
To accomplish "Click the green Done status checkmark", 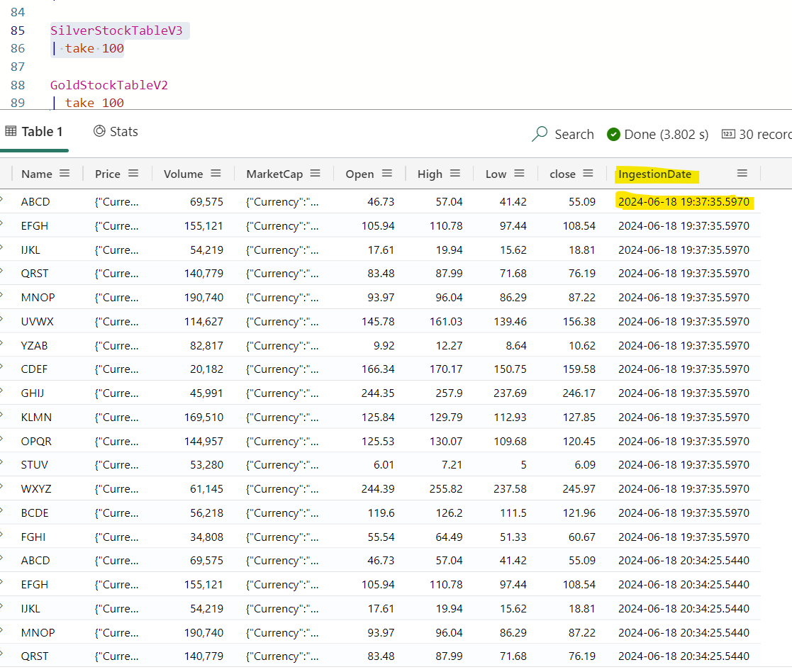I will [x=613, y=133].
